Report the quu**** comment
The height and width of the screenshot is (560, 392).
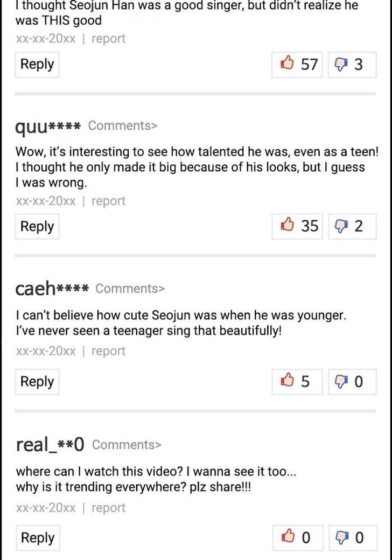(x=108, y=201)
